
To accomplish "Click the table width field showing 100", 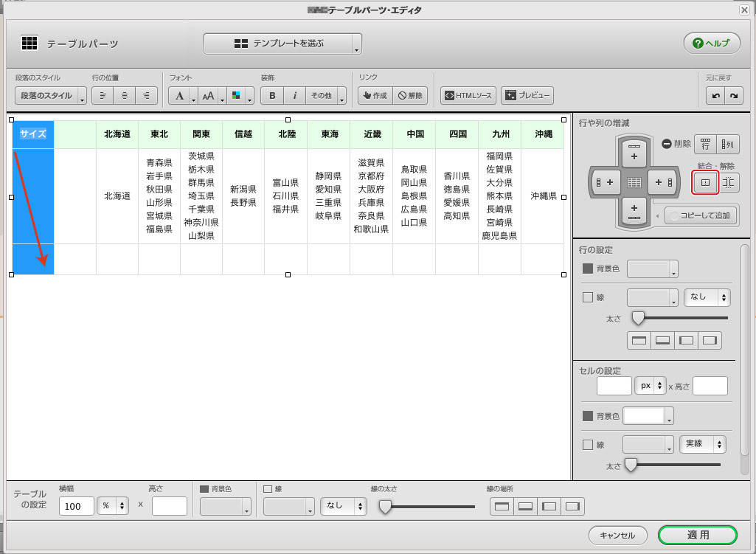I will [x=76, y=506].
